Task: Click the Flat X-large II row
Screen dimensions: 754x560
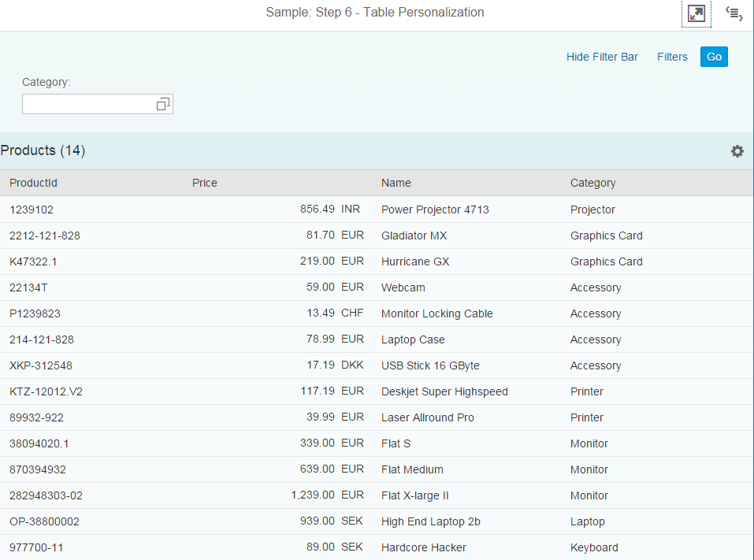Action: (x=414, y=495)
